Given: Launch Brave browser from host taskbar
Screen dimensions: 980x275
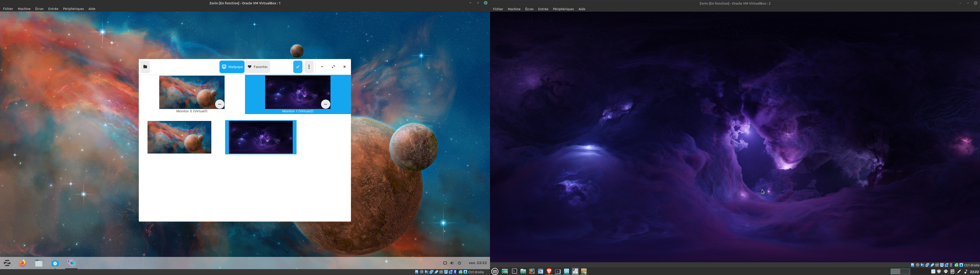Looking at the screenshot, I should tap(549, 271).
